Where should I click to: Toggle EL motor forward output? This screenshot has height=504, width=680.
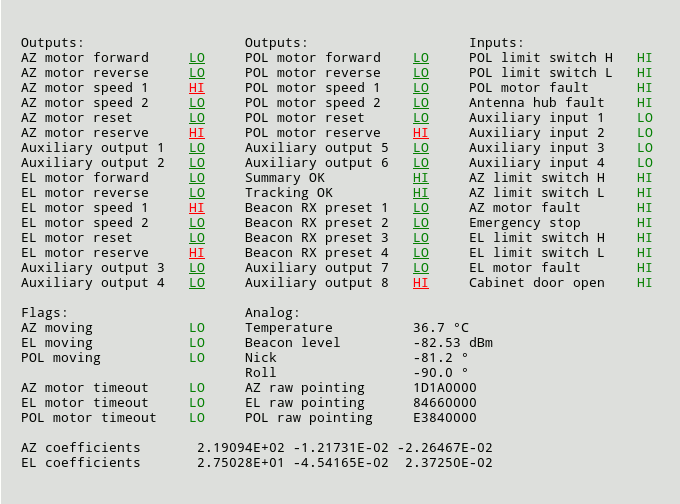196,178
